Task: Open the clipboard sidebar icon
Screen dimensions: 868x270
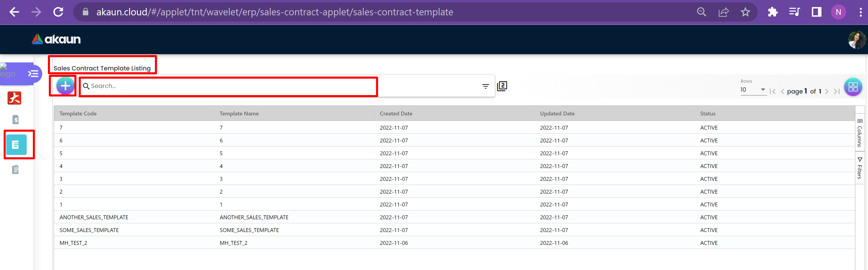Action: 16,169
